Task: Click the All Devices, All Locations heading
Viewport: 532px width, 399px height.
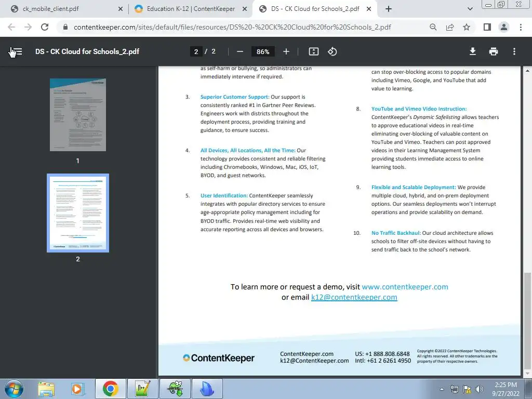Action: 248,150
